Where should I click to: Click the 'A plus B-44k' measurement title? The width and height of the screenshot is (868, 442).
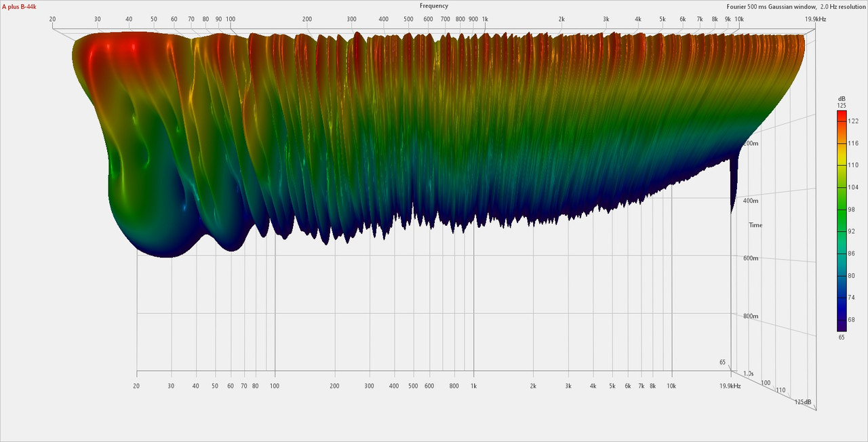coord(19,6)
